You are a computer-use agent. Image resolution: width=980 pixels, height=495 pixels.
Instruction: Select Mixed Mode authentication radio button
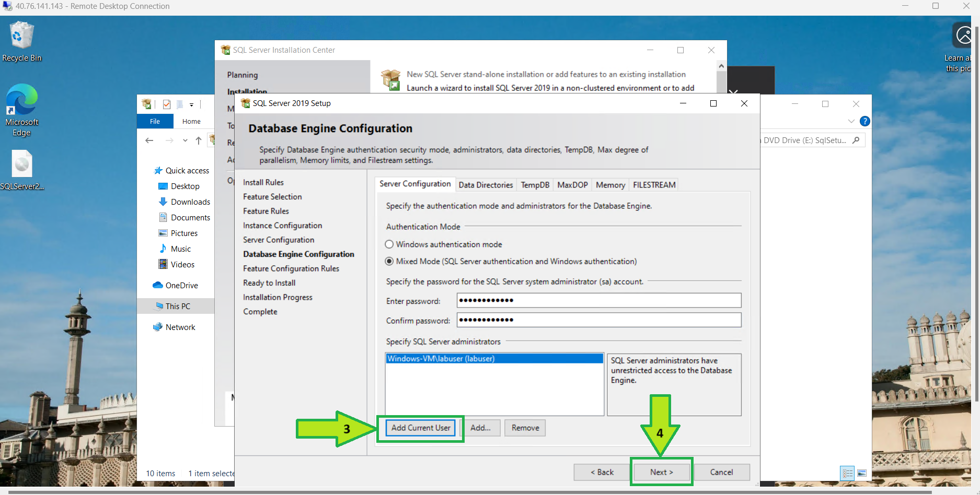[389, 261]
